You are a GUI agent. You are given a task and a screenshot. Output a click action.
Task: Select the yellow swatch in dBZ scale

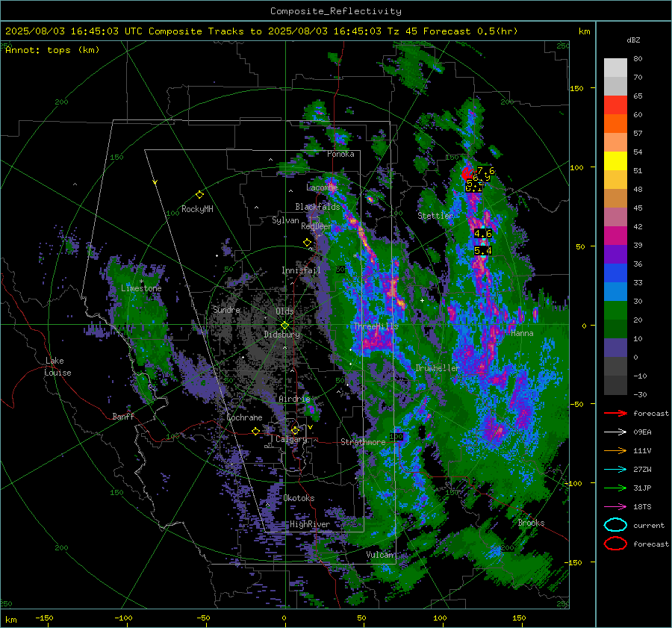pos(615,161)
